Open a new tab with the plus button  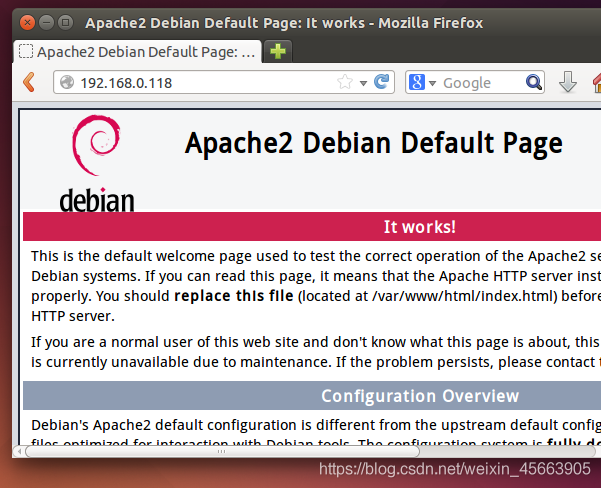point(278,51)
